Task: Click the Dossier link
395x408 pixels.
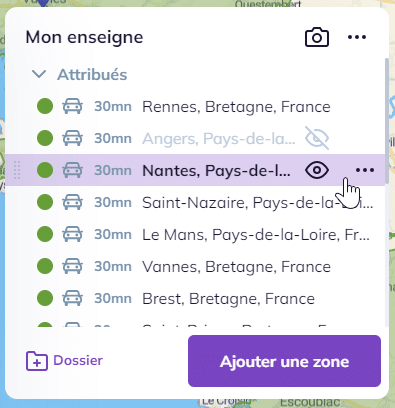Action: [x=78, y=360]
